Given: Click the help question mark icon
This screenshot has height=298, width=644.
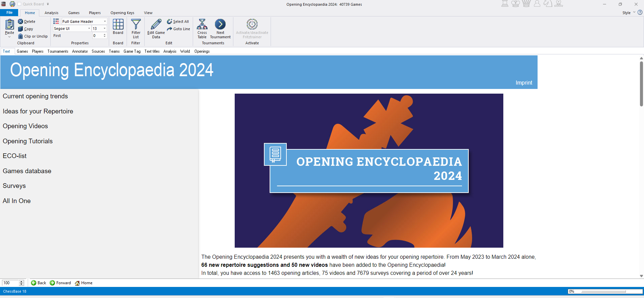Looking at the screenshot, I should pyautogui.click(x=640, y=12).
